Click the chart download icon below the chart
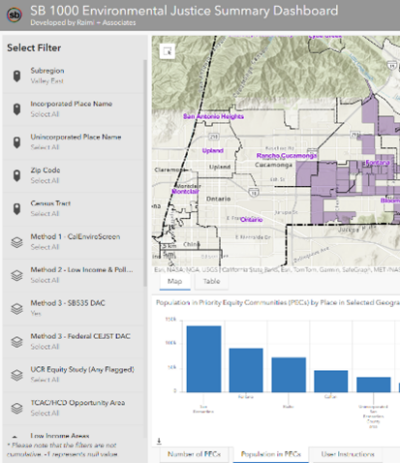 click(x=159, y=441)
